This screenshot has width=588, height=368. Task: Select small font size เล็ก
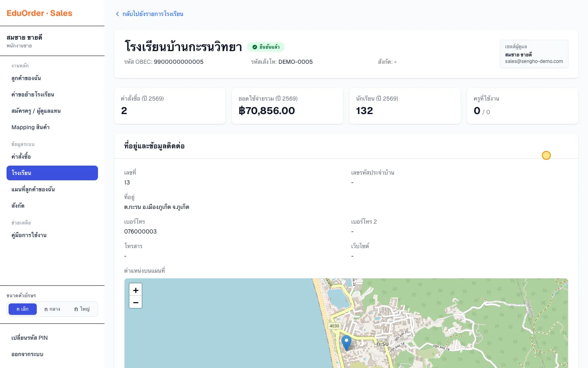(x=22, y=309)
